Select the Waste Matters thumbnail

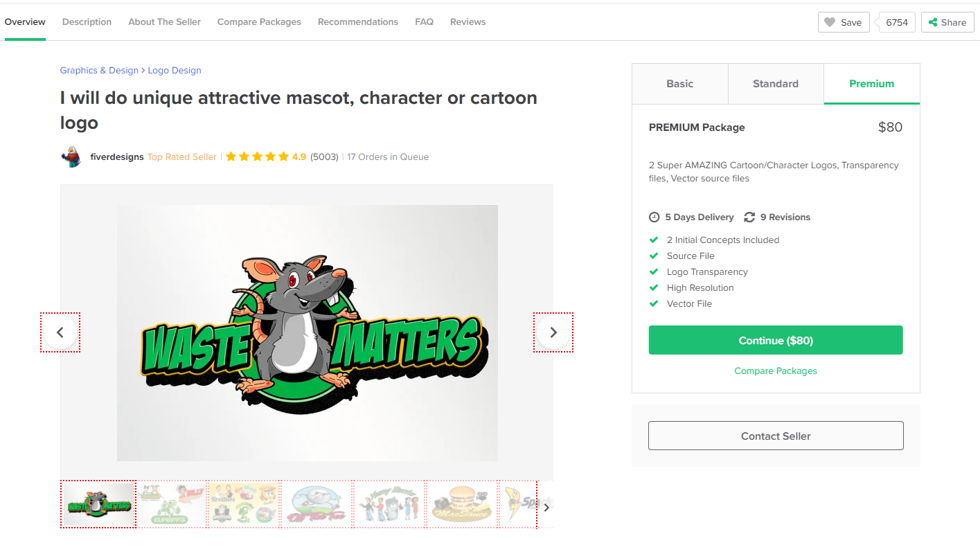(98, 504)
